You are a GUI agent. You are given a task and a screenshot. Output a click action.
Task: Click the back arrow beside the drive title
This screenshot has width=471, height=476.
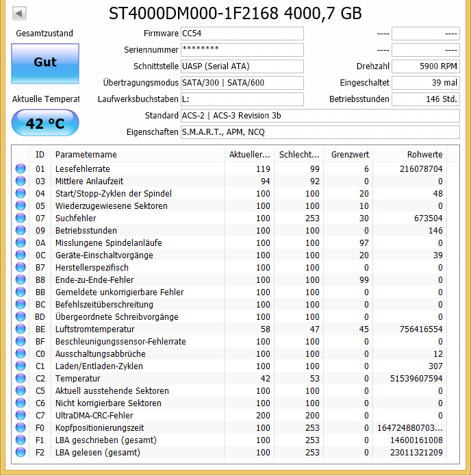click(x=19, y=14)
